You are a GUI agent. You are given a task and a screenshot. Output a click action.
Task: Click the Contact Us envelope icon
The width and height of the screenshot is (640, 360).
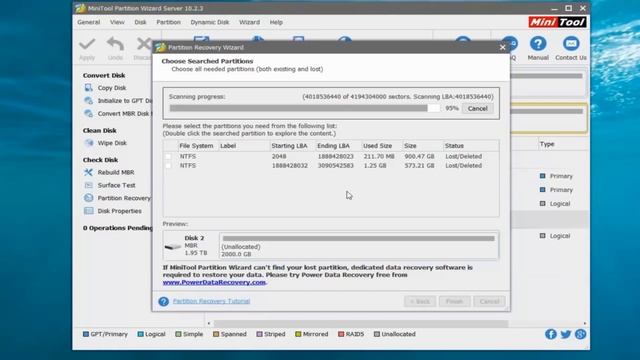click(x=571, y=44)
